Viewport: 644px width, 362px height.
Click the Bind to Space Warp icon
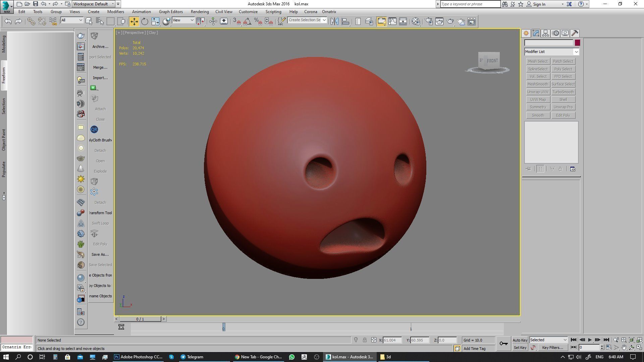pyautogui.click(x=53, y=21)
